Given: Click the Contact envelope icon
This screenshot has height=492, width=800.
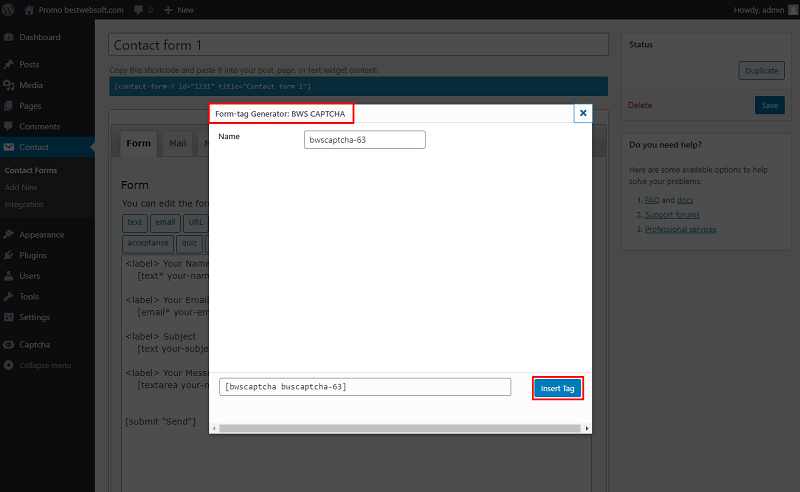Looking at the screenshot, I should coord(9,147).
